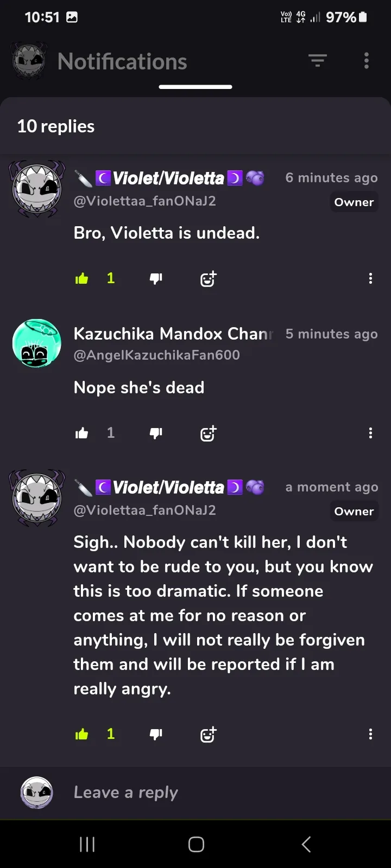Viewport: 391px width, 868px height.
Task: Open options menu for "Bro, Violetta is undead"
Action: tap(370, 279)
